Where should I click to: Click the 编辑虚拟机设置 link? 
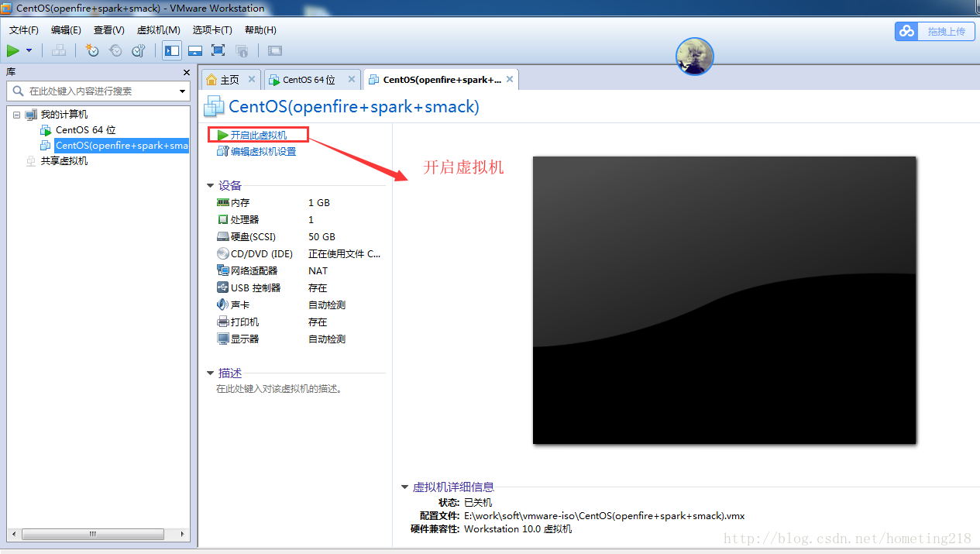[x=263, y=152]
